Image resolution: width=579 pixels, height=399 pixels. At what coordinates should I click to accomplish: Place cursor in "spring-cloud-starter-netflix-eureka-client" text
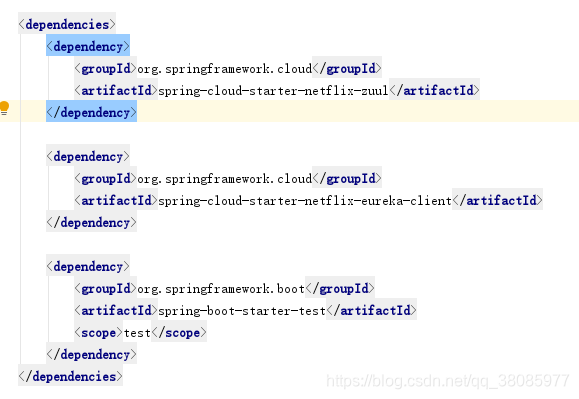click(305, 201)
